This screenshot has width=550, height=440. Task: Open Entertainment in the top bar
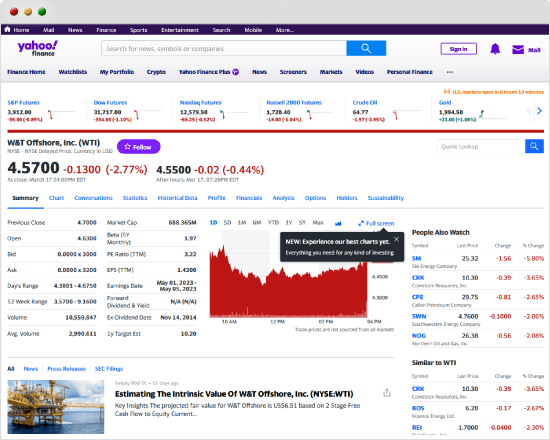(180, 30)
